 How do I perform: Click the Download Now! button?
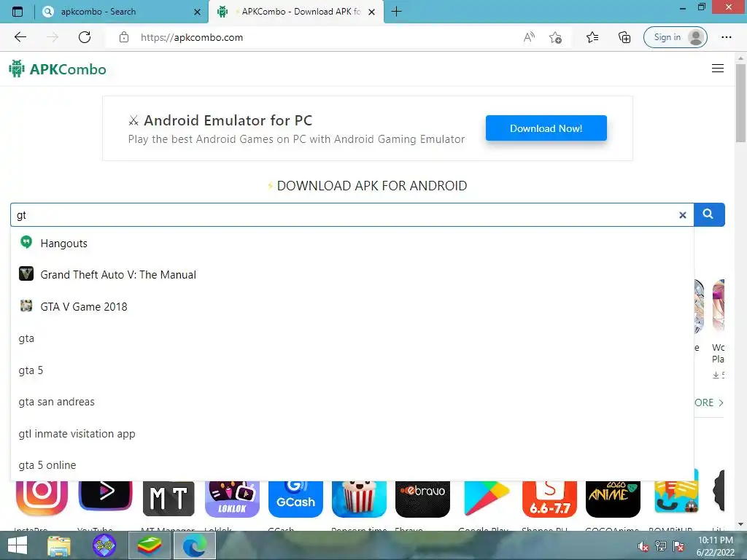click(x=546, y=128)
